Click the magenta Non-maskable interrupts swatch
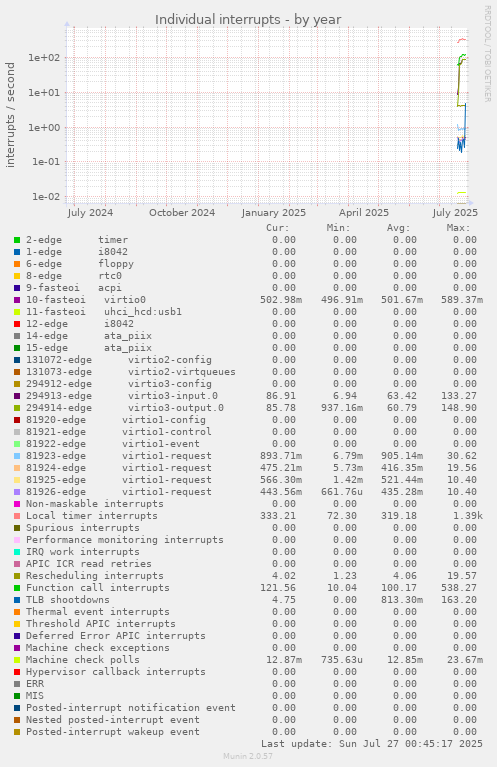497x767 pixels. coord(17,504)
